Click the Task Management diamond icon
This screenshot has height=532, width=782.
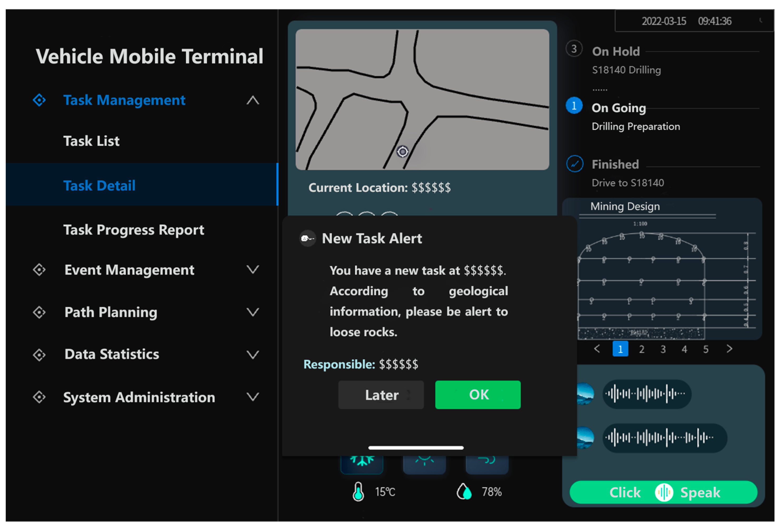tap(39, 100)
